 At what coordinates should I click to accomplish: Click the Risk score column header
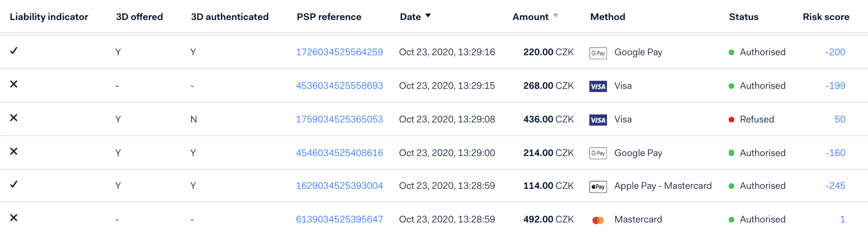[x=826, y=17]
